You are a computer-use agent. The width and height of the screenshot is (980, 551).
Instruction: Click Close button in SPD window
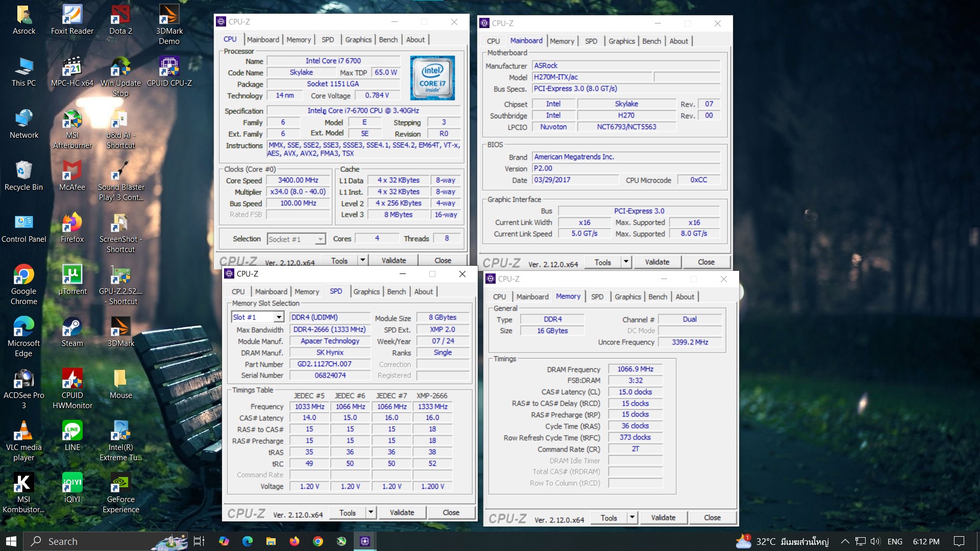pos(451,513)
